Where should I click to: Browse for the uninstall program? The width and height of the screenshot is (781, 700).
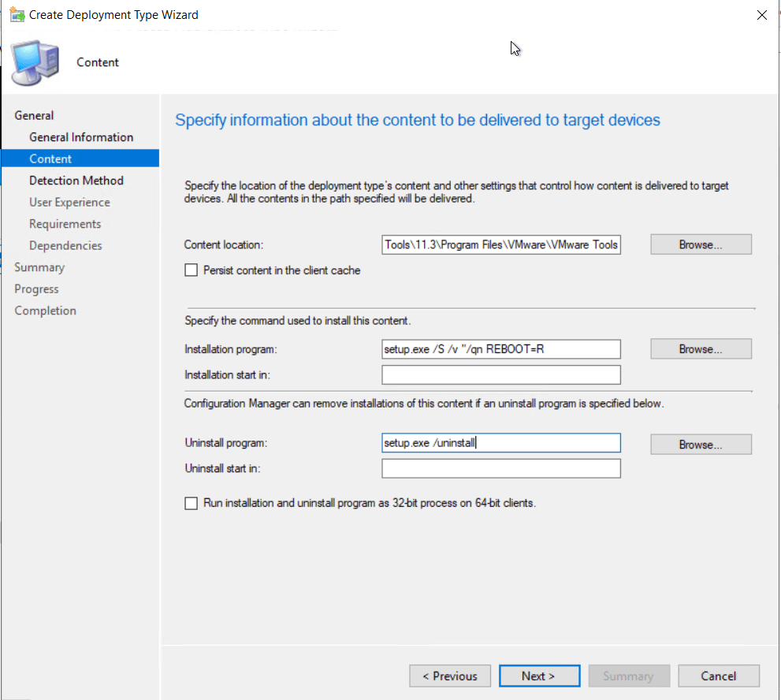(701, 445)
